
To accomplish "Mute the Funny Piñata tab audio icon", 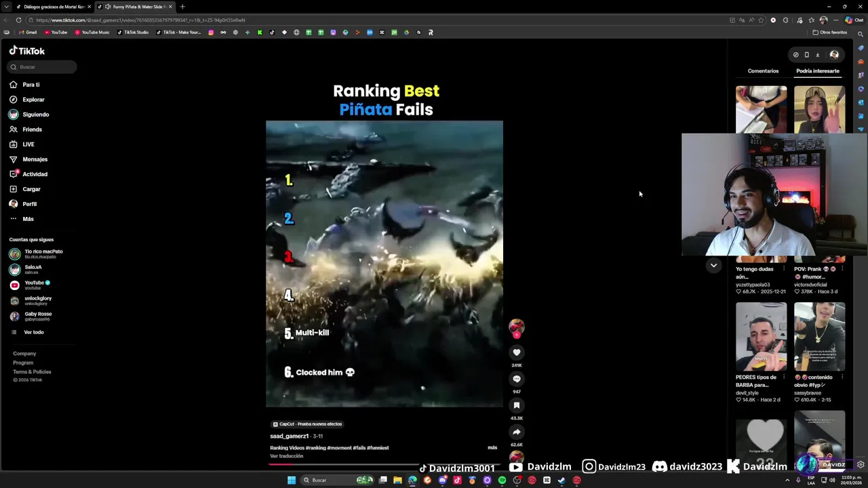I will pyautogui.click(x=108, y=7).
